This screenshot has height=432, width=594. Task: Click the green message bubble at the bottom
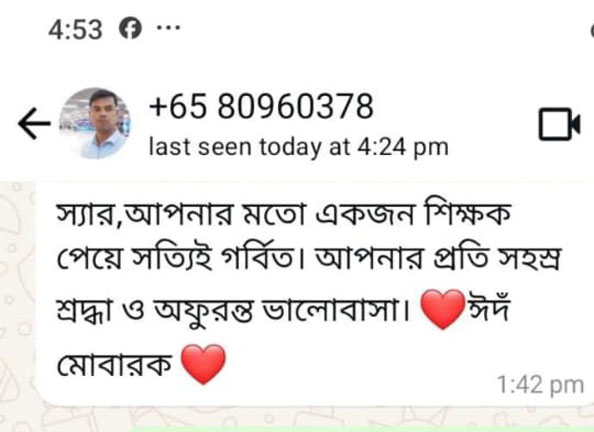click(x=364, y=429)
